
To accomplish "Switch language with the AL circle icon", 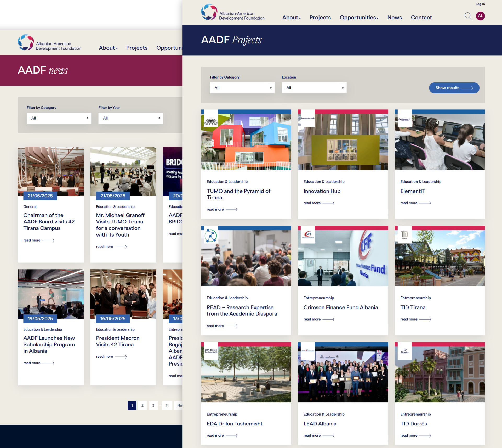I will coord(480,16).
